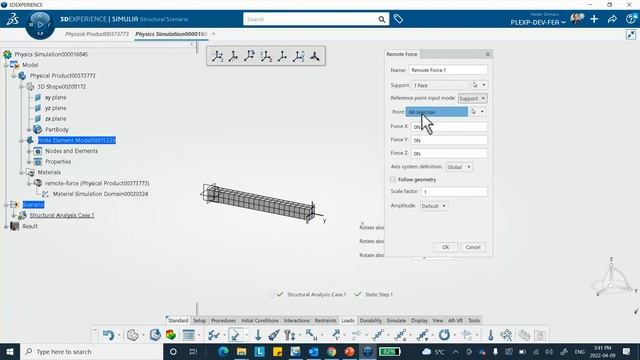The image size is (640, 360).
Task: Open the Initial Conditions tab
Action: click(x=260, y=320)
